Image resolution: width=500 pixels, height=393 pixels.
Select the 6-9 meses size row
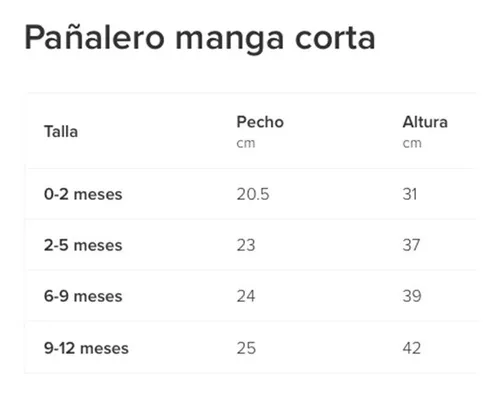(x=250, y=296)
